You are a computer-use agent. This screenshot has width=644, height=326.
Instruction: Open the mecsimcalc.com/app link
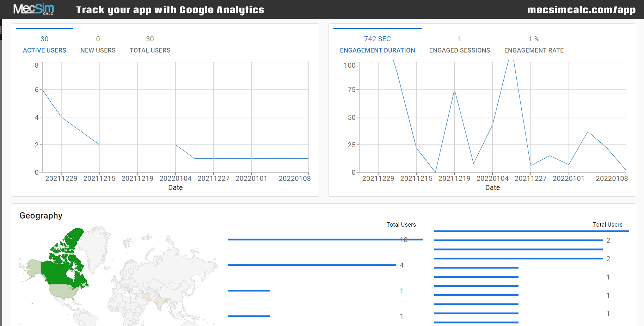pyautogui.click(x=581, y=10)
